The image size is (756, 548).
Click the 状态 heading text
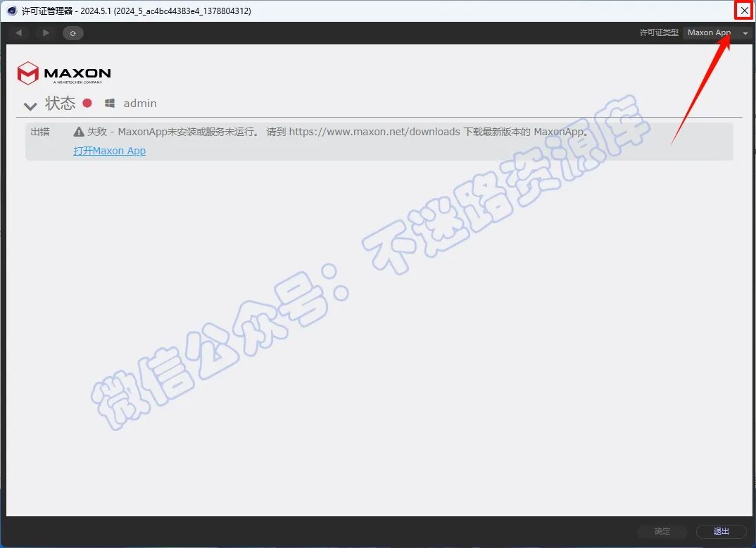pos(61,104)
